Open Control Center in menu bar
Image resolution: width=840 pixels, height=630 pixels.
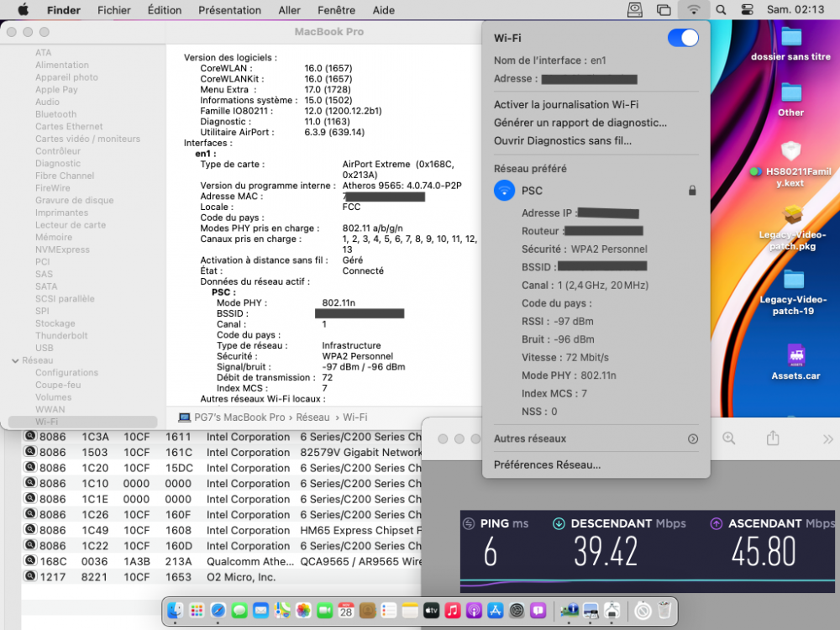coord(747,9)
